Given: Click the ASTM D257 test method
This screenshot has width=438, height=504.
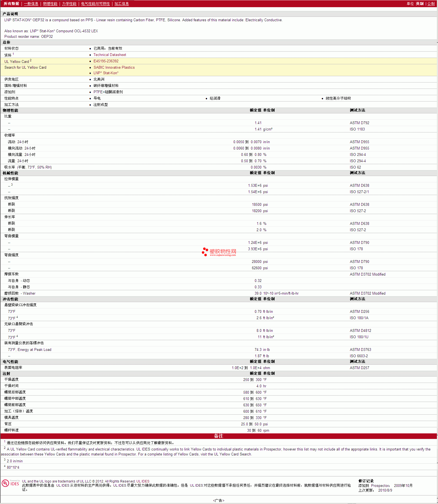Looking at the screenshot, I should point(359,368).
